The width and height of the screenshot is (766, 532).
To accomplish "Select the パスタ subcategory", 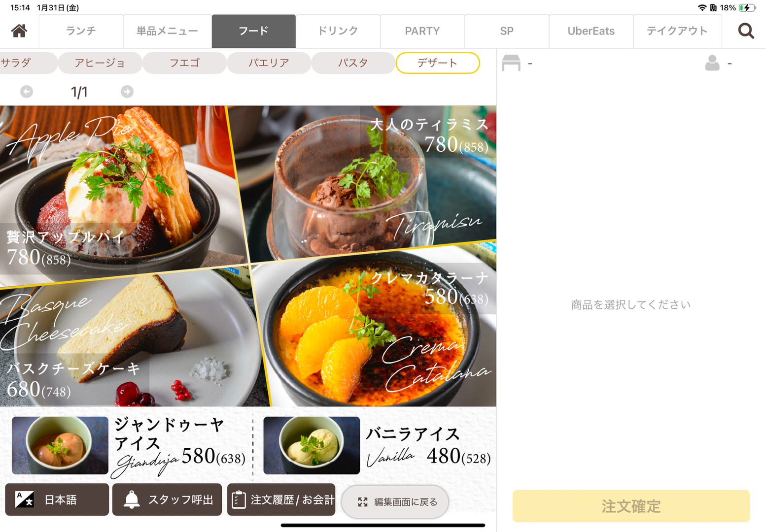I will 353,63.
